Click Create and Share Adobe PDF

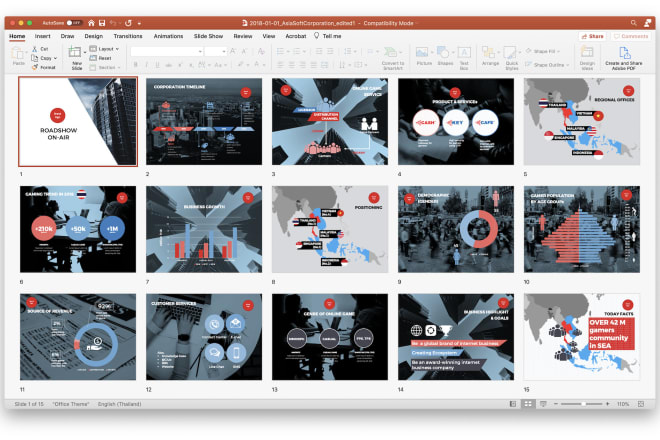[x=623, y=58]
